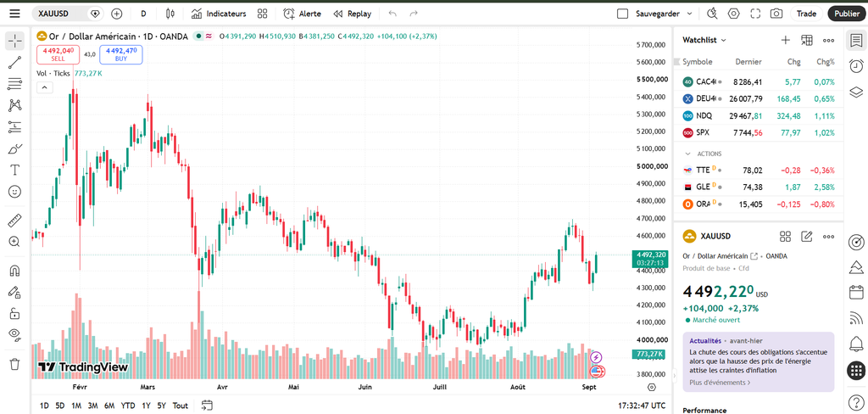Click the Sauvegarder layout button

[657, 14]
